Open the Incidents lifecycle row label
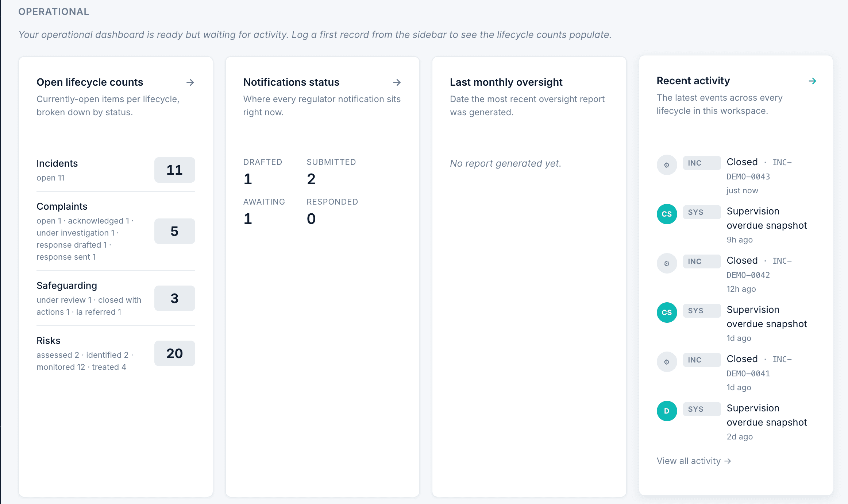The height and width of the screenshot is (504, 848). click(x=57, y=163)
